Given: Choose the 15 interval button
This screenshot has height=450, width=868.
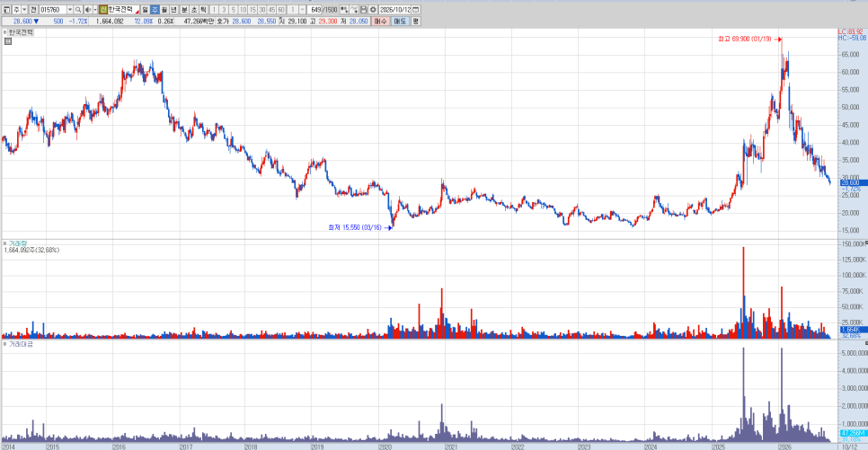Looking at the screenshot, I should pos(252,10).
